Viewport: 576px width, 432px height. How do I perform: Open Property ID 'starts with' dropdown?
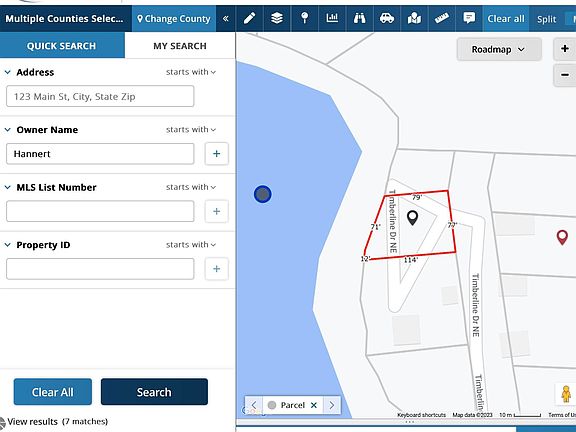click(x=191, y=245)
